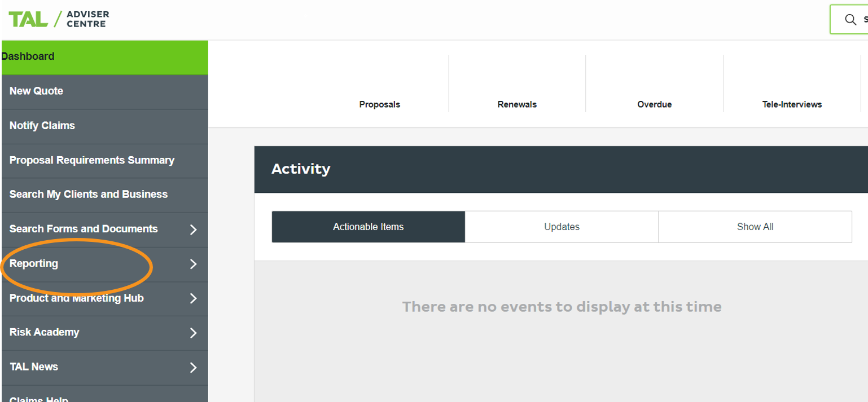Open the Dashboard menu item
The width and height of the screenshot is (868, 402).
28,56
